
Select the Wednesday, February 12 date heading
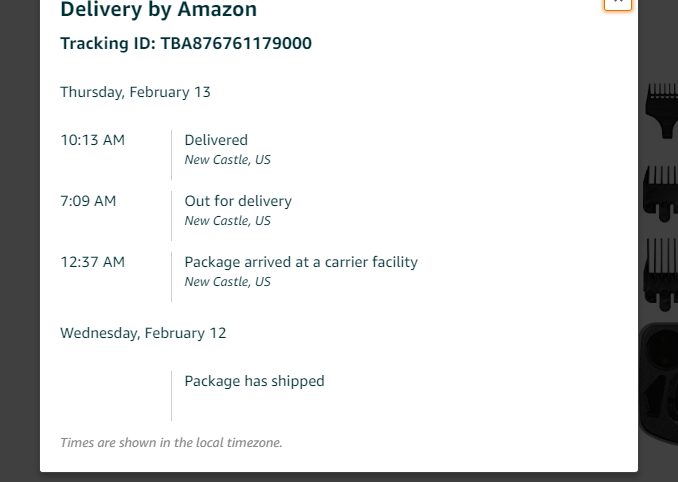[x=143, y=333]
